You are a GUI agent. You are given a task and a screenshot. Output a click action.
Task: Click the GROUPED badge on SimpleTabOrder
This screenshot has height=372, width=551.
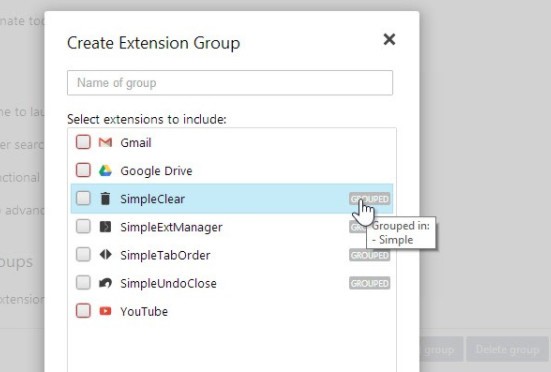point(370,255)
